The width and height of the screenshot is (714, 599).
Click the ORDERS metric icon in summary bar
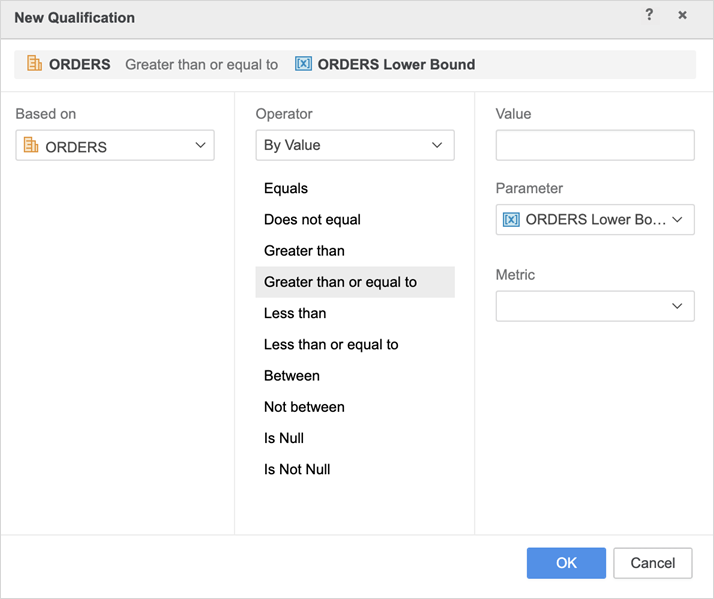(x=34, y=64)
